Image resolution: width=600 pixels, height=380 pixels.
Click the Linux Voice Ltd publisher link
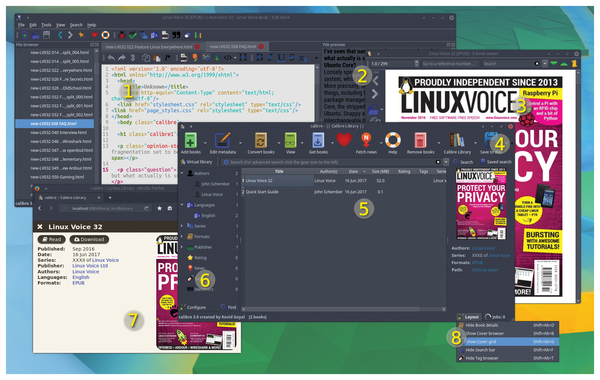[90, 266]
